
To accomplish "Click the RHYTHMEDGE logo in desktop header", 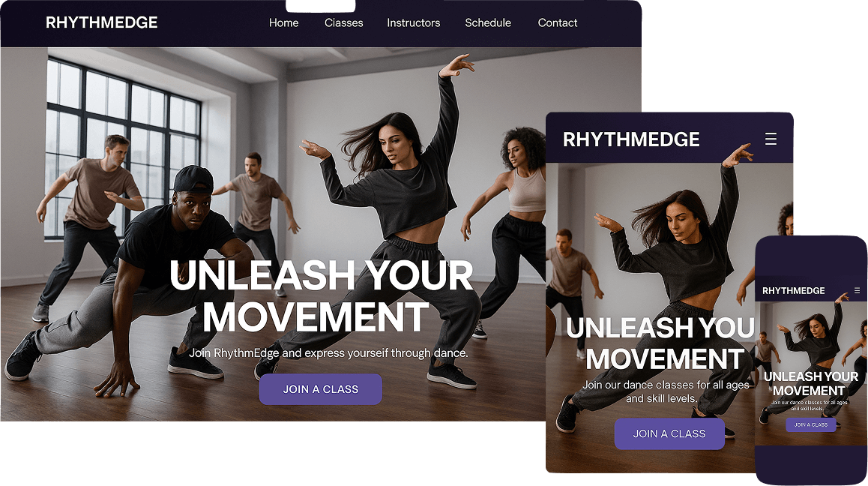I will [101, 22].
